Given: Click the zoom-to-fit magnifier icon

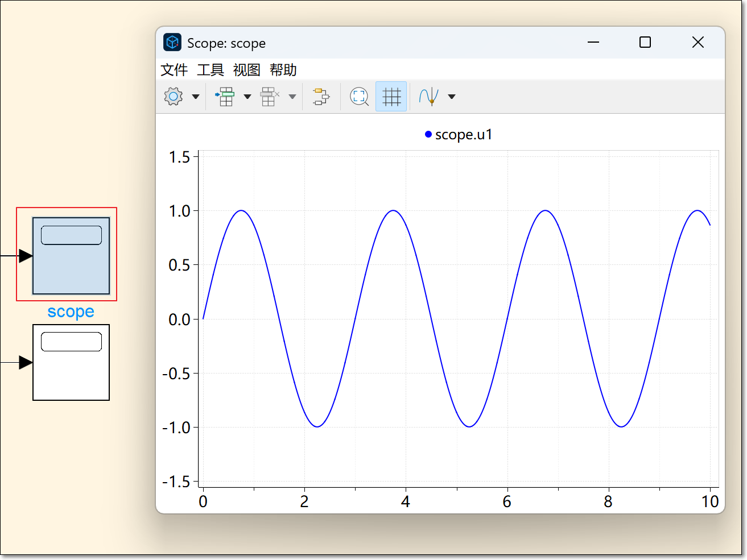Looking at the screenshot, I should (359, 97).
